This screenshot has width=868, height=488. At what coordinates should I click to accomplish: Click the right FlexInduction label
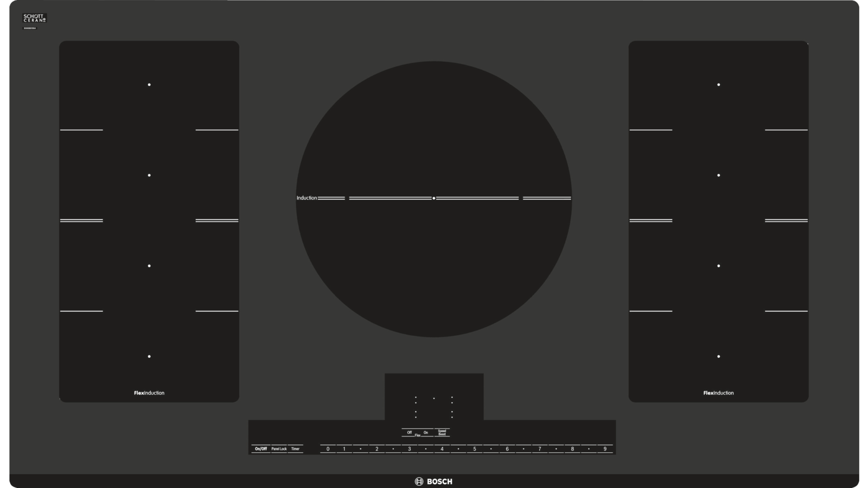tap(719, 393)
